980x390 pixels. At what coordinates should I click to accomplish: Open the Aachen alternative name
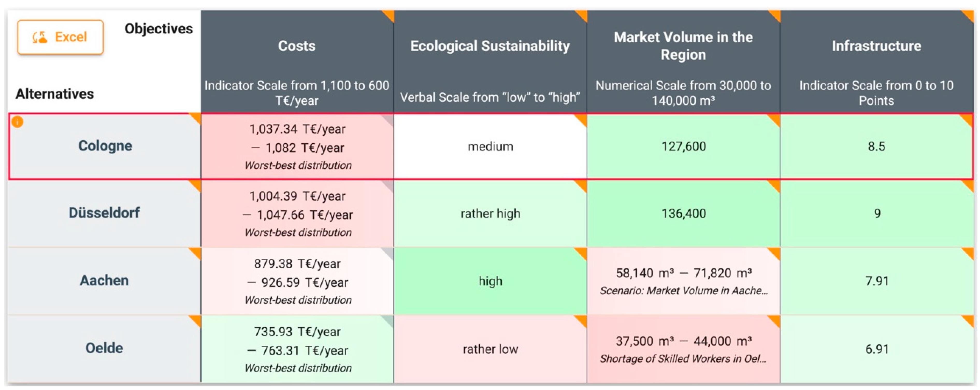(104, 281)
